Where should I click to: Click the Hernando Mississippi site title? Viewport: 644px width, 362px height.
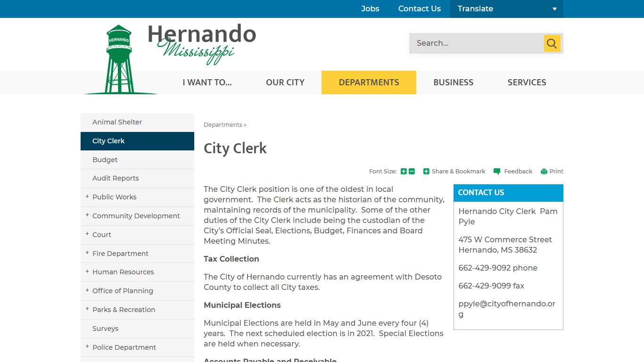(202, 44)
